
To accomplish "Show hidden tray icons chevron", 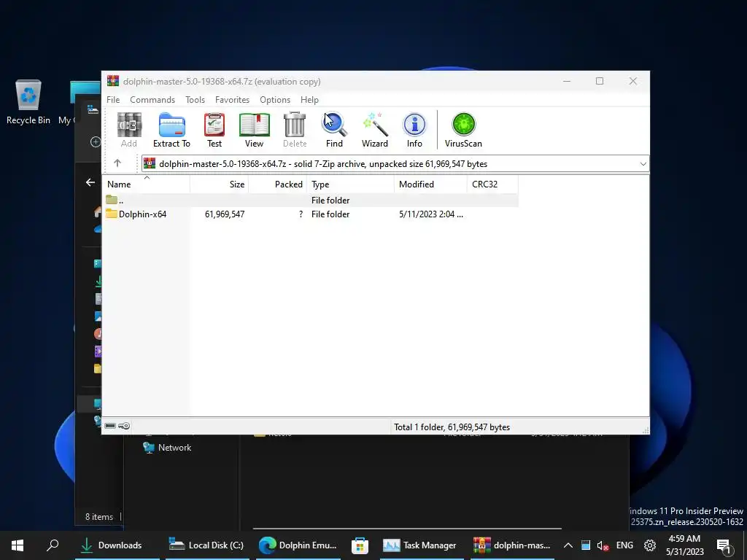I will (x=568, y=545).
